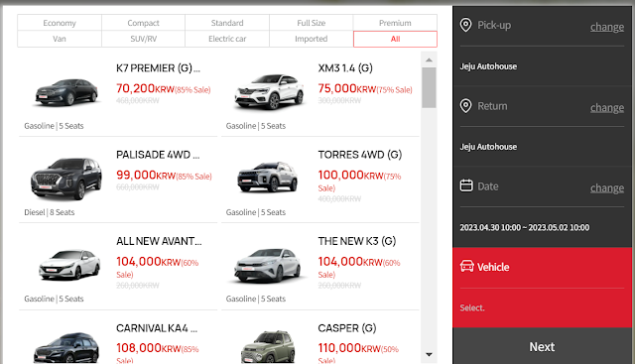Viewport: 635px width, 364px height.
Task: Select the Compact category tab
Action: 143,23
